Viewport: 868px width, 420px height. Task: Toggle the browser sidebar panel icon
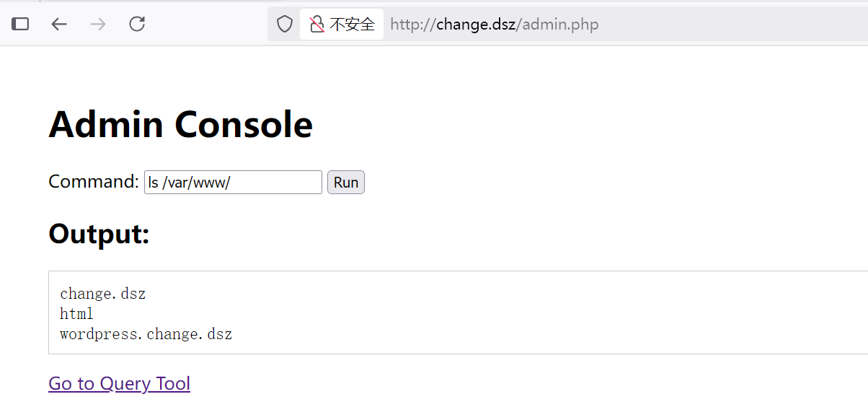coord(21,25)
